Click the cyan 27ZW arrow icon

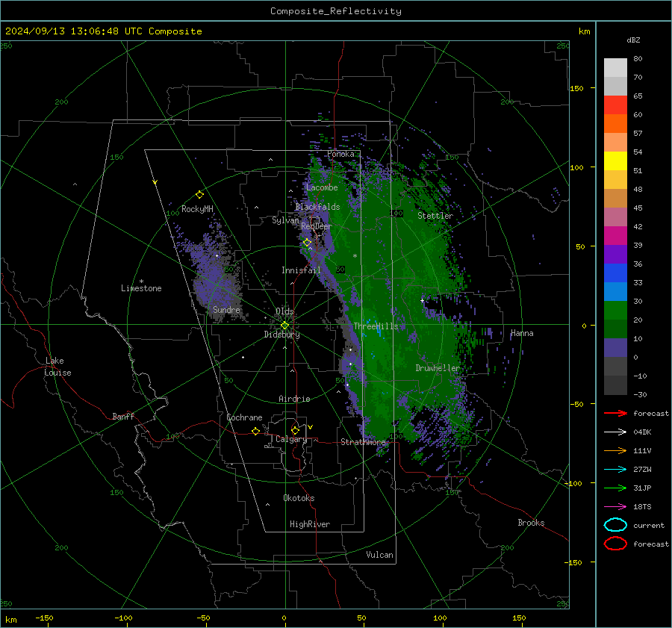[x=615, y=470]
